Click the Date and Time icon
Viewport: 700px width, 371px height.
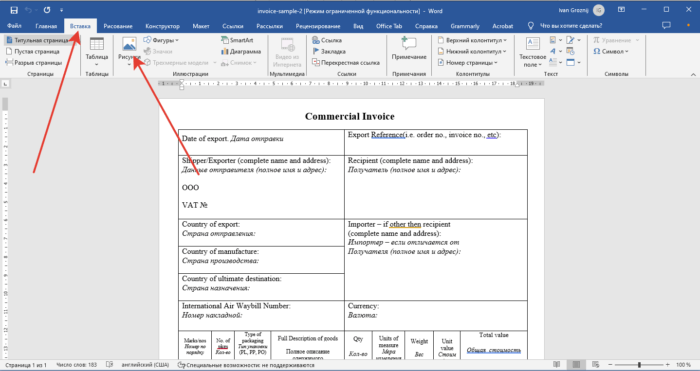coord(571,51)
